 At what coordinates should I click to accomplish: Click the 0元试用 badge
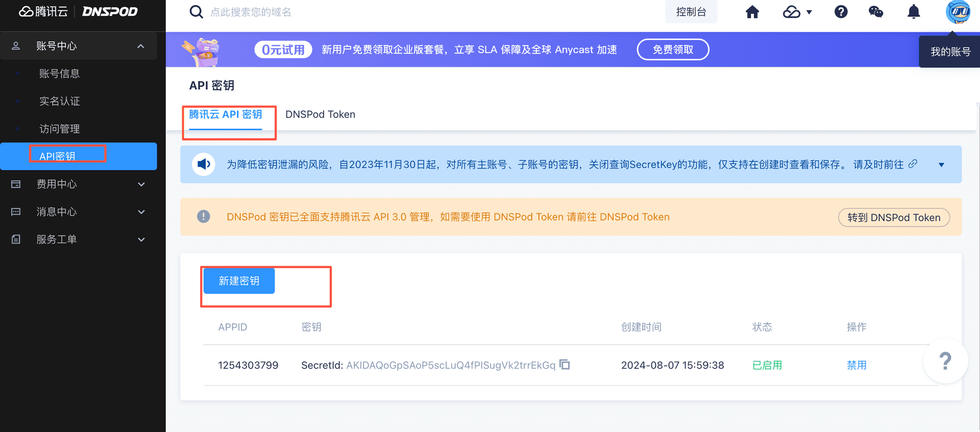(x=283, y=50)
